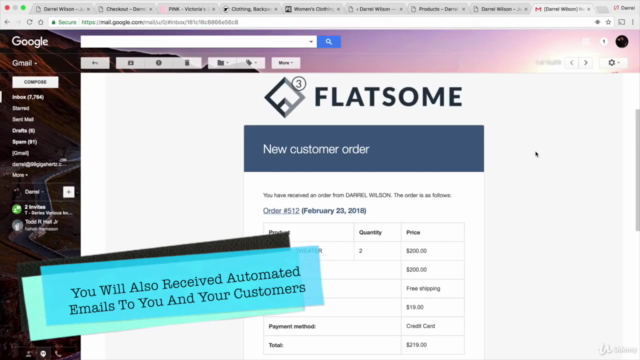Bookmark this page with star icon
The width and height of the screenshot is (640, 360).
tap(609, 22)
